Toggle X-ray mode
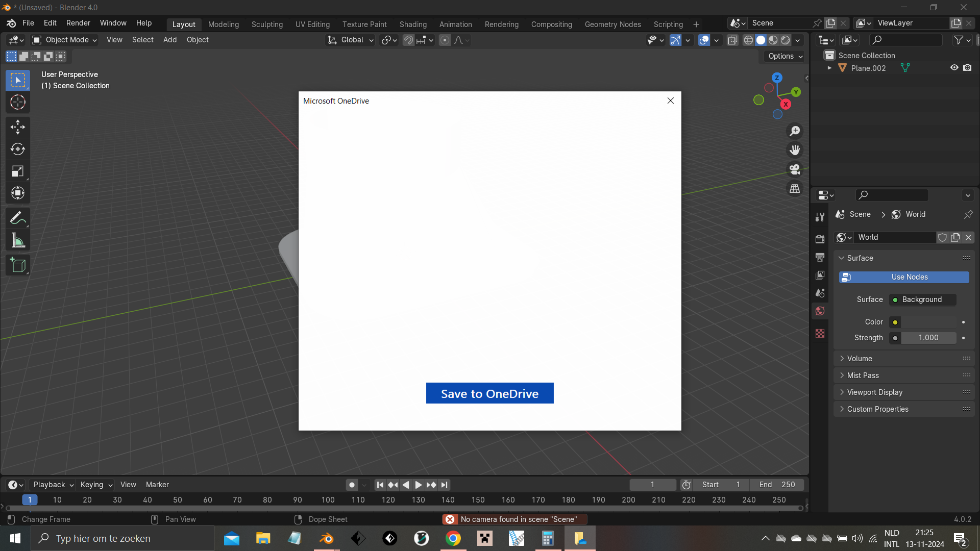This screenshot has width=980, height=551. [x=732, y=40]
